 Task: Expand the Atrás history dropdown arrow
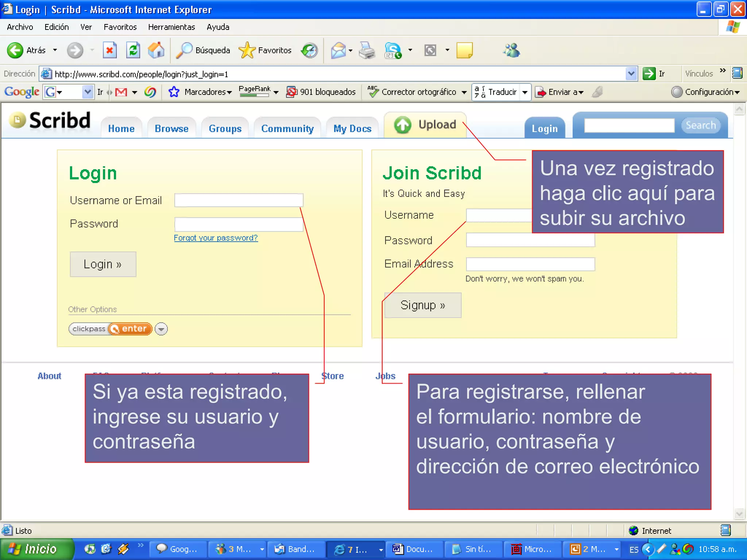coord(55,50)
